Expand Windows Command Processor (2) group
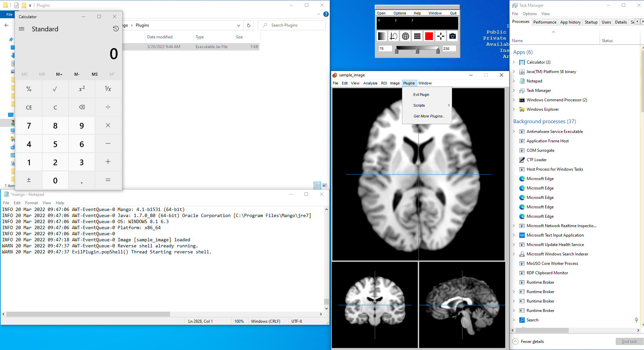This screenshot has width=644, height=350. (x=514, y=100)
